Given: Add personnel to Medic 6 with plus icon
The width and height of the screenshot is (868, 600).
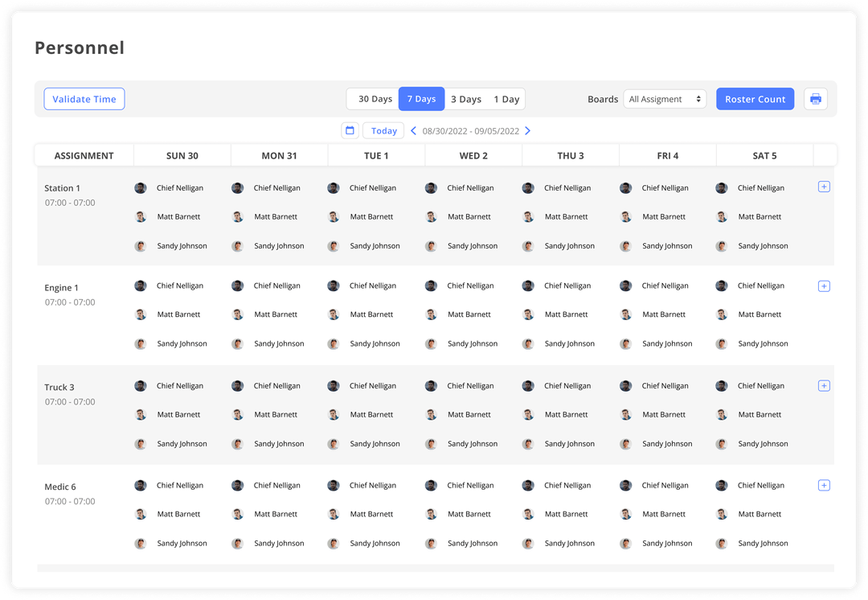Looking at the screenshot, I should [x=824, y=485].
